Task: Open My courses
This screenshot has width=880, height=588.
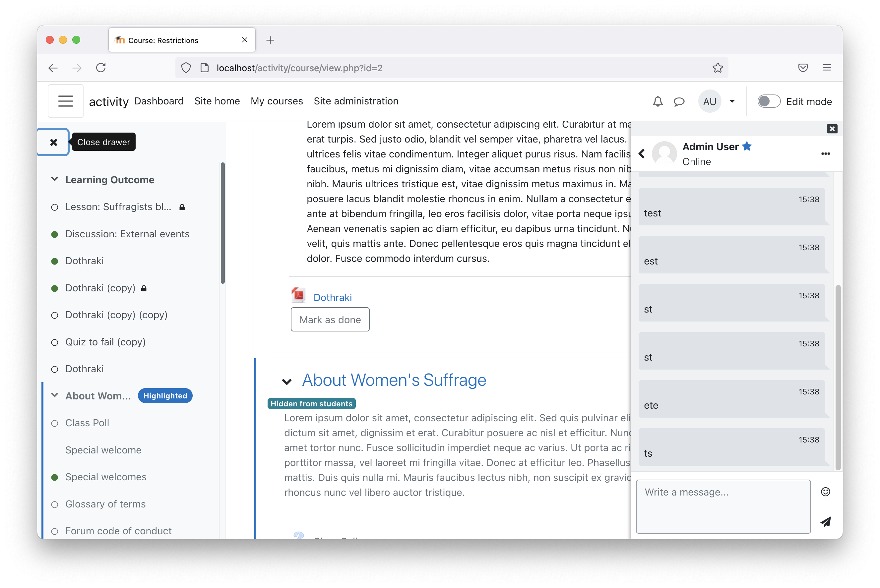Action: coord(277,101)
